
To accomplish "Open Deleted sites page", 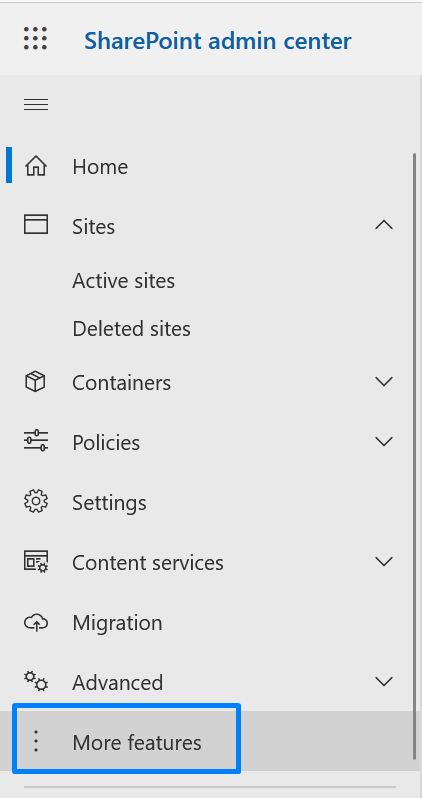I will click(131, 329).
